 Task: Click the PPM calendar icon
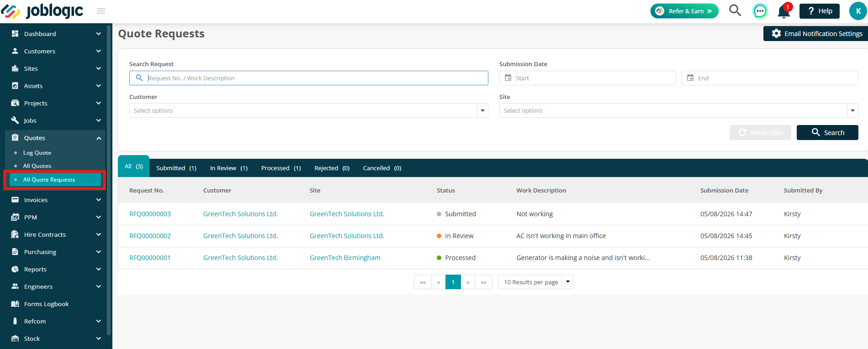click(15, 217)
